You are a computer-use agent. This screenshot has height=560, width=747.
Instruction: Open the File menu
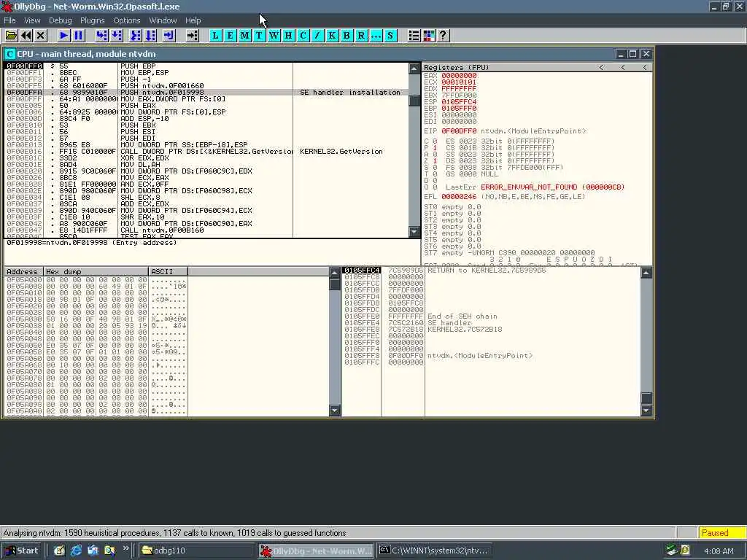point(9,20)
